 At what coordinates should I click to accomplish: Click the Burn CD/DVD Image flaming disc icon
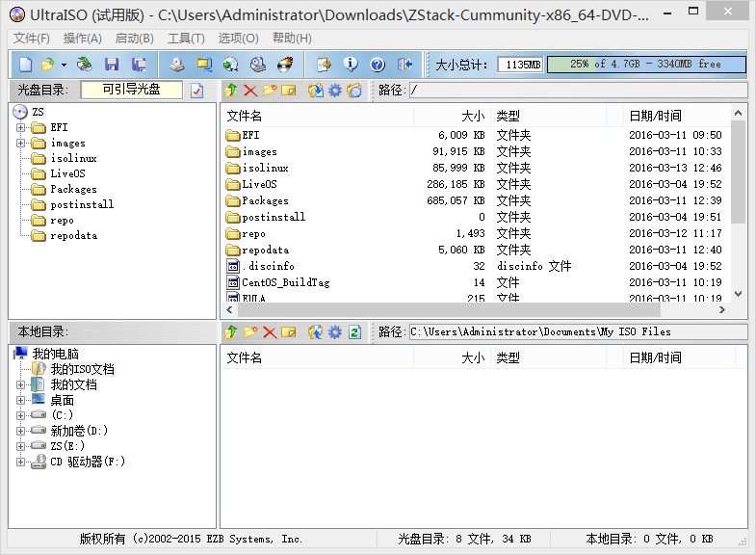(285, 65)
